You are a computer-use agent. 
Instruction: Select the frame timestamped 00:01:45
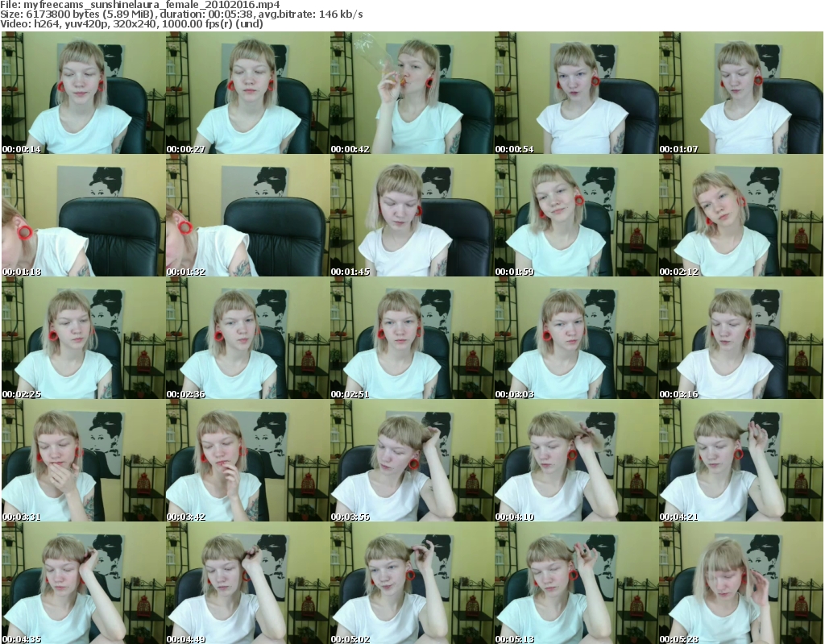412,215
